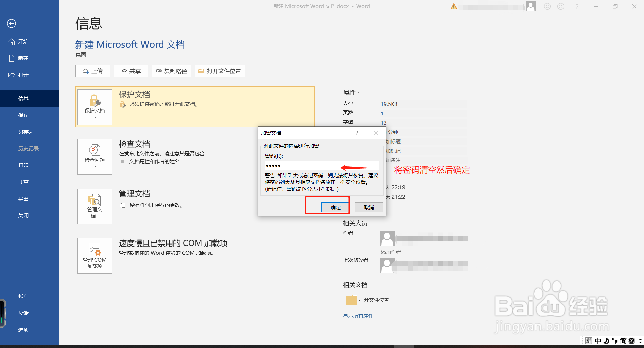This screenshot has height=348, width=644.
Task: Expand the 属性 properties dropdown
Action: click(351, 93)
